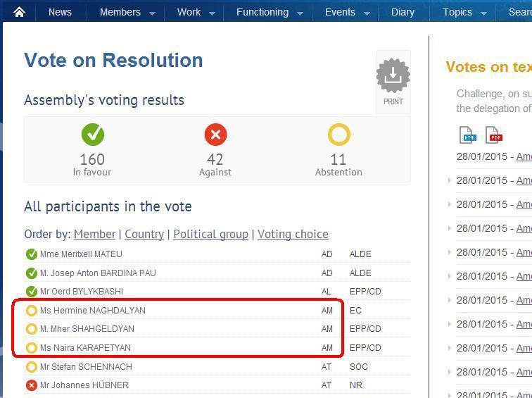Open the Events dropdown menu
Image resolution: width=532 pixels, height=398 pixels.
click(347, 12)
